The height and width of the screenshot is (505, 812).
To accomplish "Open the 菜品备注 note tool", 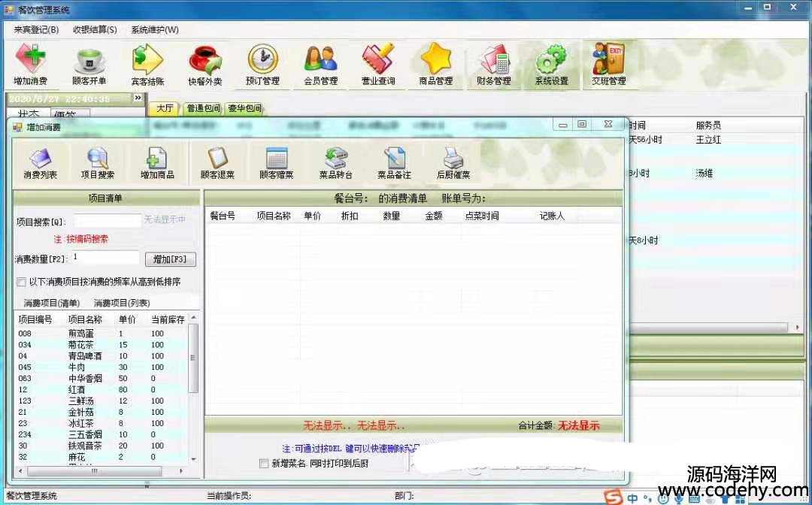I will (394, 164).
